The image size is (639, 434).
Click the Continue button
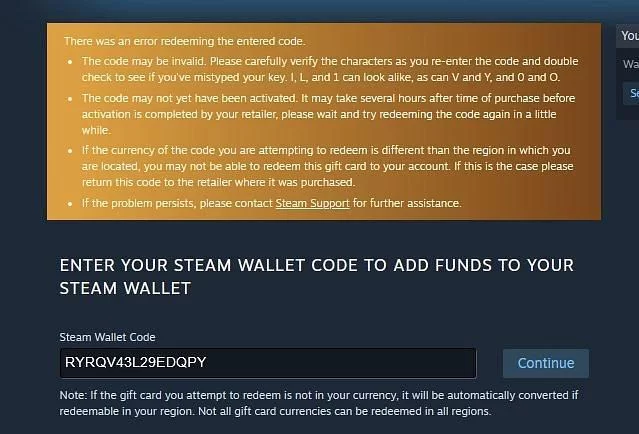[546, 363]
